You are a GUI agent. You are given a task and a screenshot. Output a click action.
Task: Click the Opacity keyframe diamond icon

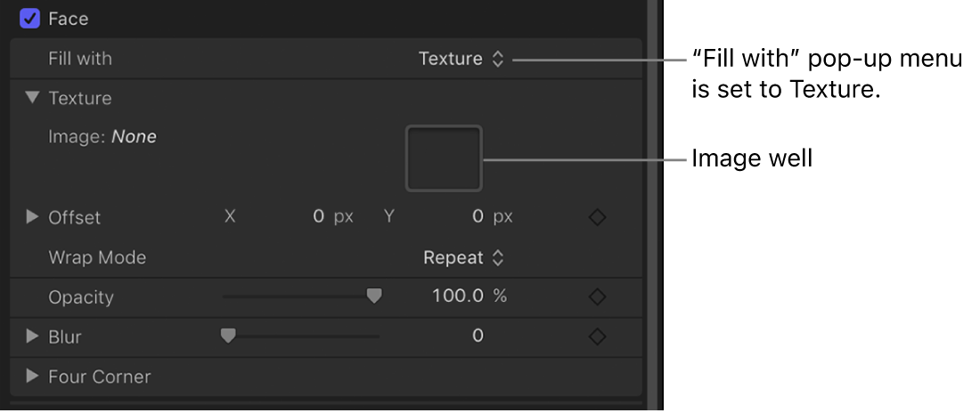coord(598,296)
